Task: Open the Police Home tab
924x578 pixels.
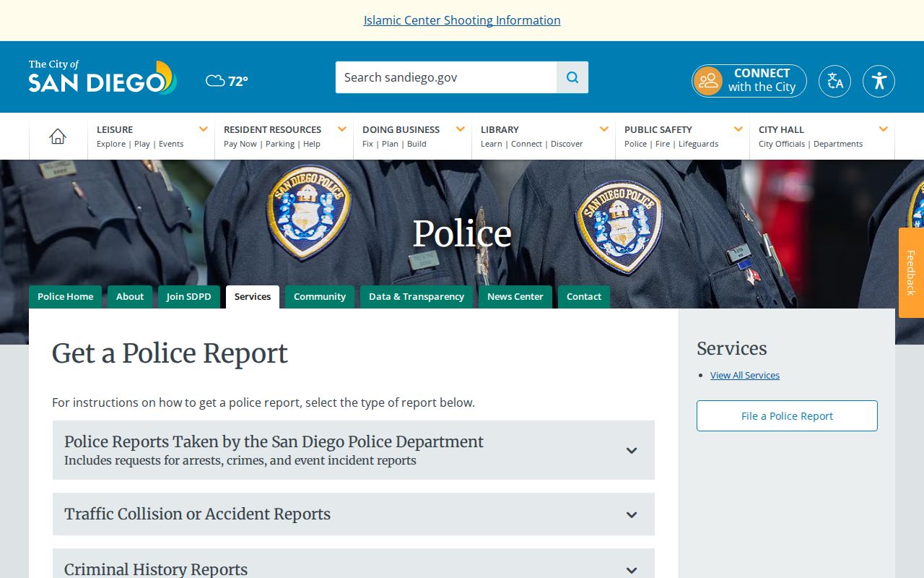Action: tap(65, 297)
